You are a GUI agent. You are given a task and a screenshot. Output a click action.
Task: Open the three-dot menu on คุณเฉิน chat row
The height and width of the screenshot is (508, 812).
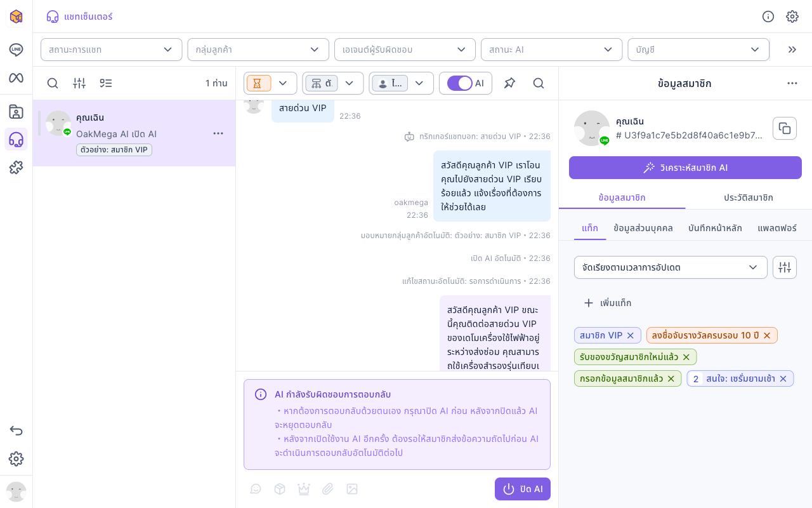(218, 133)
